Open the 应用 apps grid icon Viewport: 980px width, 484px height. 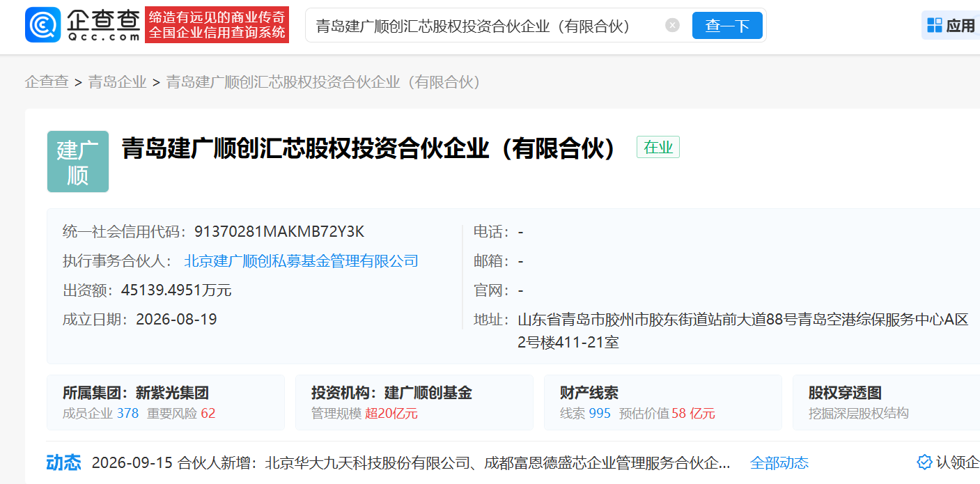pyautogui.click(x=935, y=26)
